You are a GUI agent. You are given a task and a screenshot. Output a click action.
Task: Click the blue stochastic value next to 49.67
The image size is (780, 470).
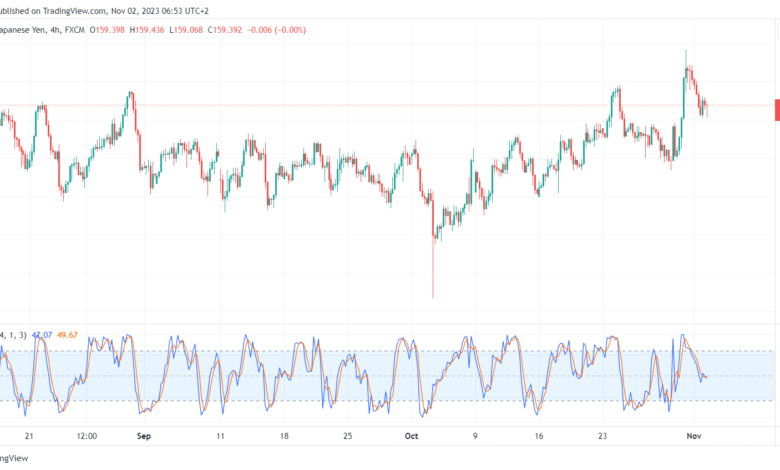point(42,335)
